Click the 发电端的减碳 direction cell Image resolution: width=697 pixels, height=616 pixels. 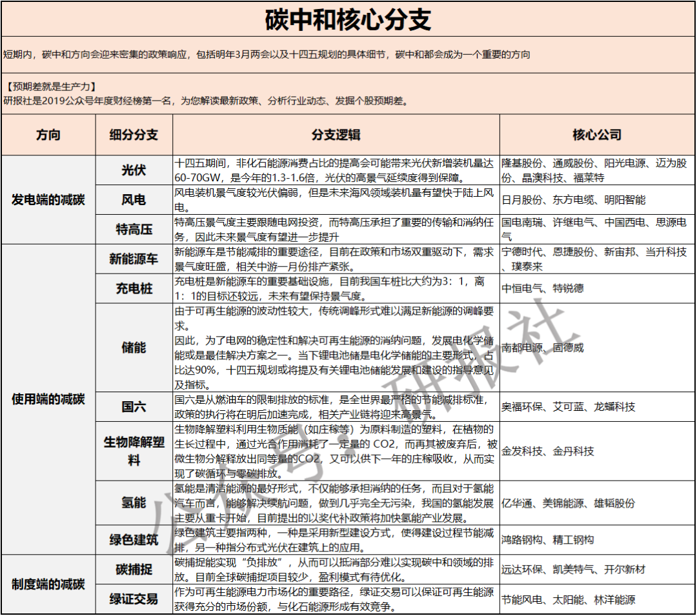point(48,199)
